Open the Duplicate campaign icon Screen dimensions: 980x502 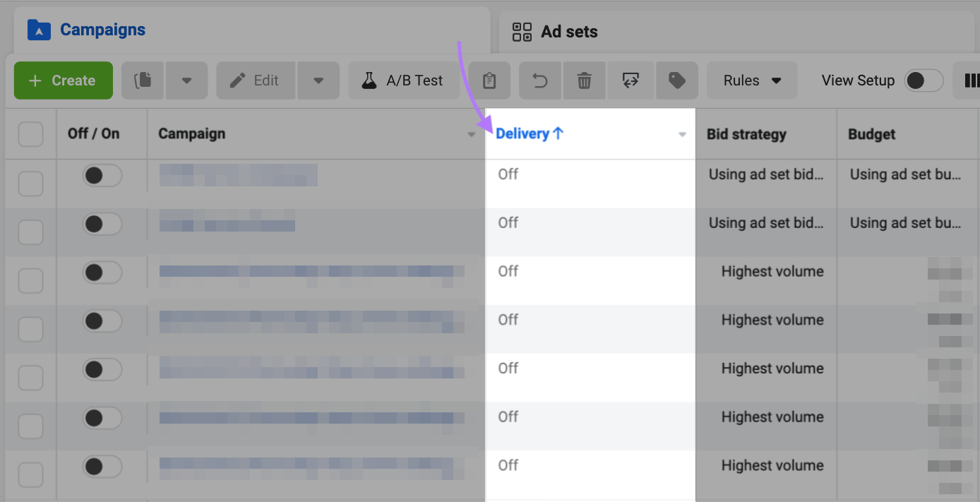(x=142, y=80)
